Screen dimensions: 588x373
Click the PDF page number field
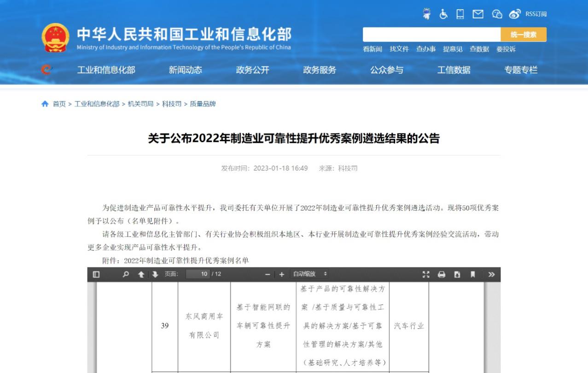(x=198, y=274)
